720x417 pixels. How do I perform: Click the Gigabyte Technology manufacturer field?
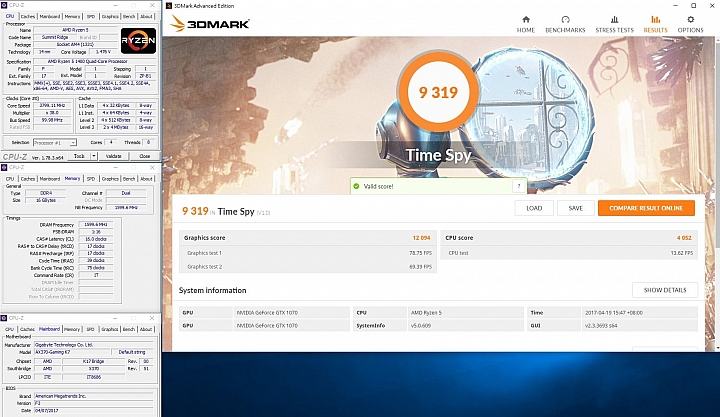click(94, 345)
